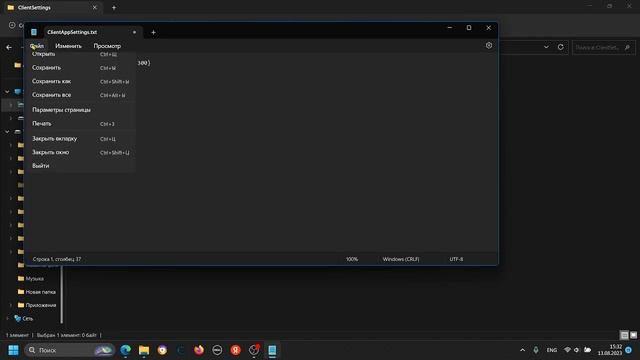Screen dimensions: 640x360
Task: Open the Просмотр menu
Action: [107, 46]
